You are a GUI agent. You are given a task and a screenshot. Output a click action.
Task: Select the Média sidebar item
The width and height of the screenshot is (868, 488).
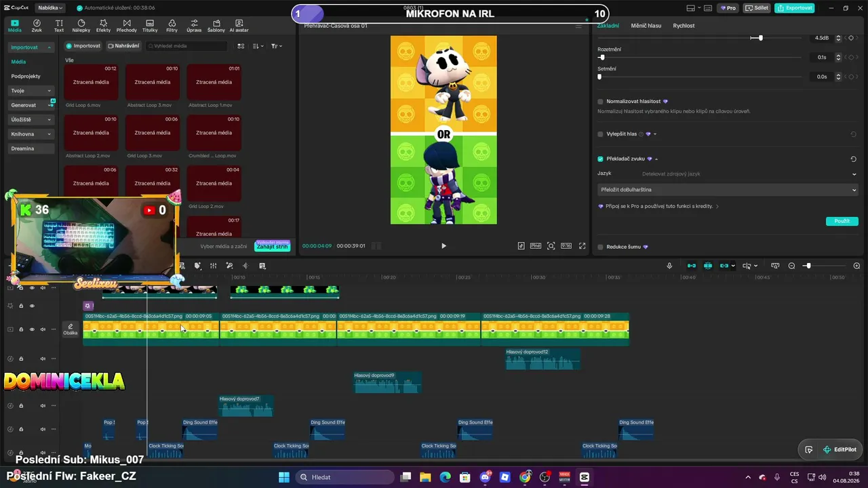(18, 62)
